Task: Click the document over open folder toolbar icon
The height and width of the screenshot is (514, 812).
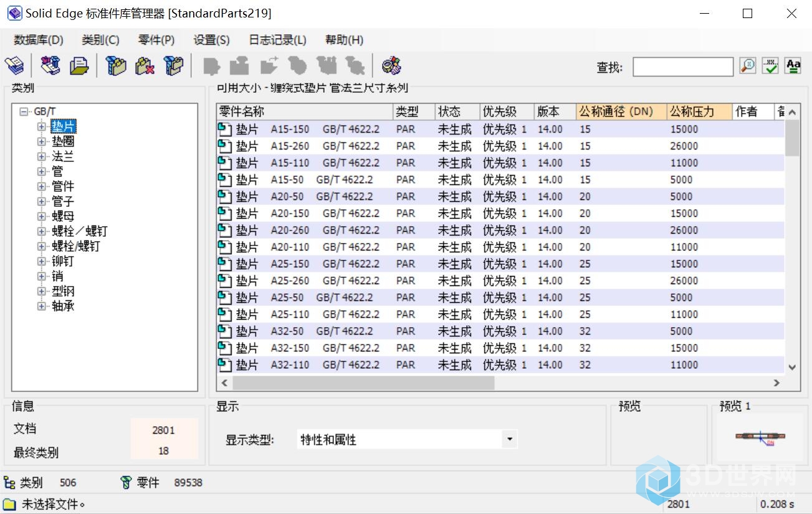Action: (x=79, y=65)
